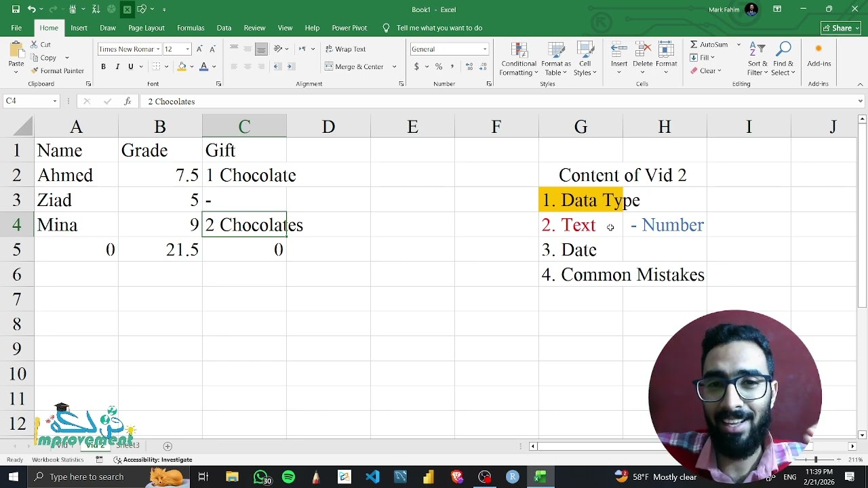Open the Format as Table gallery
This screenshot has width=868, height=488.
(556, 59)
